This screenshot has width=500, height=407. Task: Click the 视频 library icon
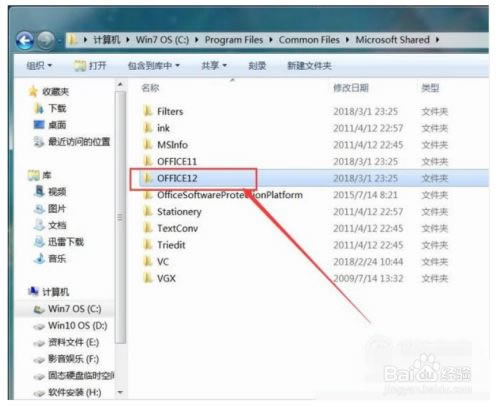[x=39, y=191]
